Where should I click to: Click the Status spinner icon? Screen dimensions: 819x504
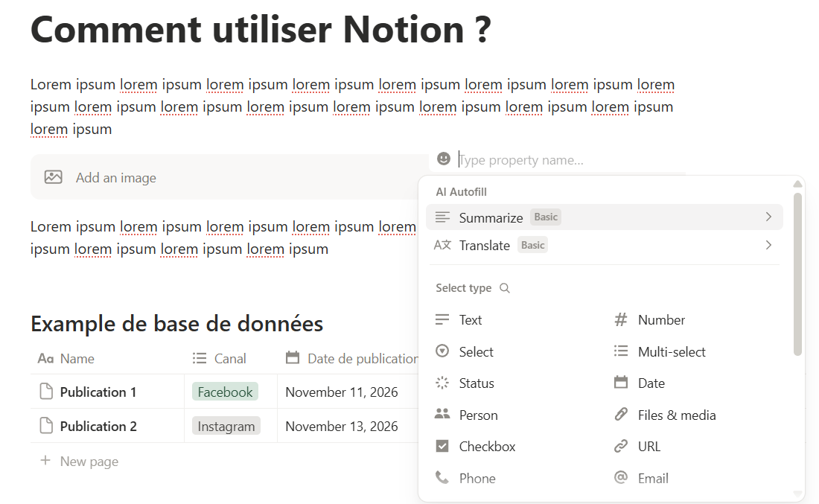442,383
